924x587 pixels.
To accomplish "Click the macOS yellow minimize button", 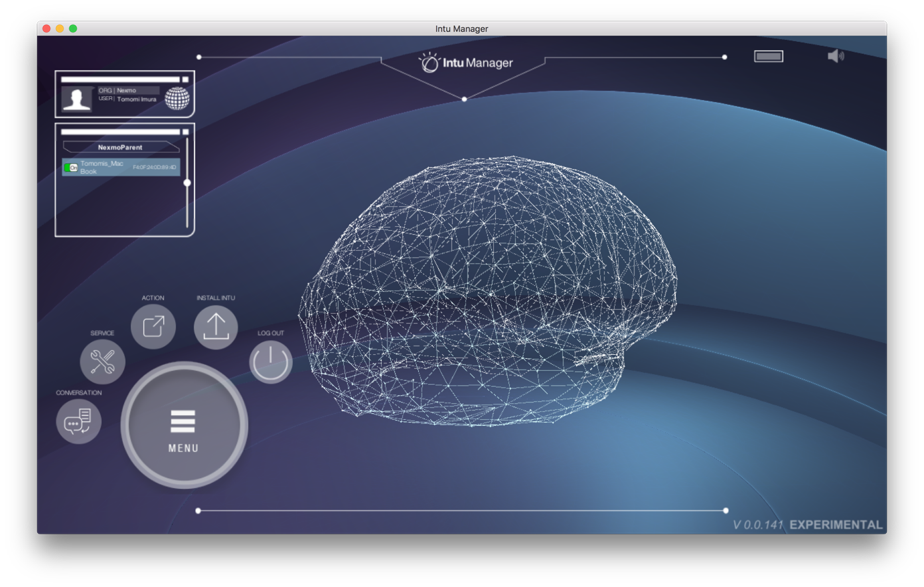I will tap(60, 29).
